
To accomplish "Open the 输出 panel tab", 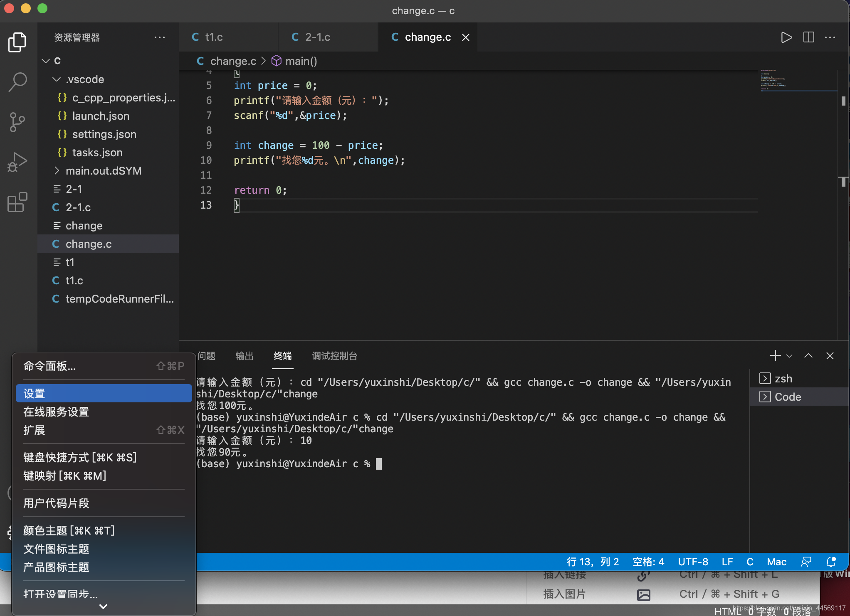I will pyautogui.click(x=245, y=356).
